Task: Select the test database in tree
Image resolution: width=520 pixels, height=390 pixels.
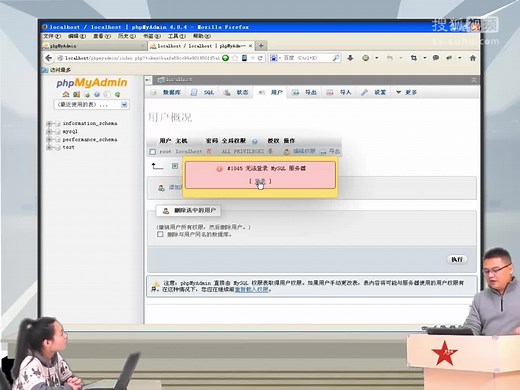Action: [x=68, y=147]
